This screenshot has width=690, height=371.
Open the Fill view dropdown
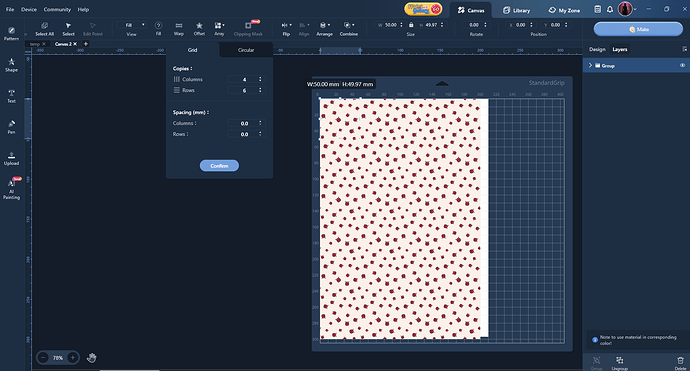(131, 25)
